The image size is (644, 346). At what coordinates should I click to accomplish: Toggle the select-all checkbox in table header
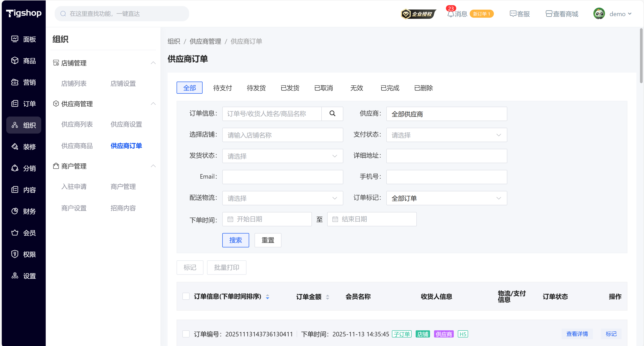point(186,296)
